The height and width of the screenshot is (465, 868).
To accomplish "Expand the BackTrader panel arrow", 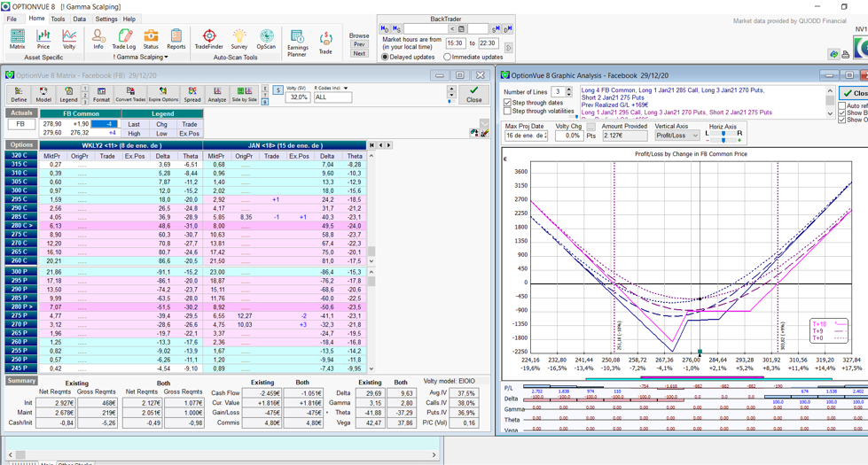I will [508, 48].
